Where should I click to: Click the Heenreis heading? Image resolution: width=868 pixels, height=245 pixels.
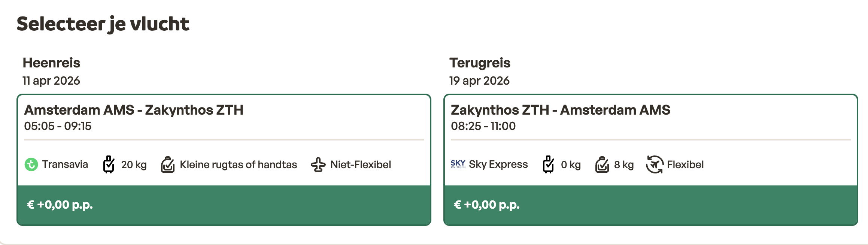(x=51, y=63)
